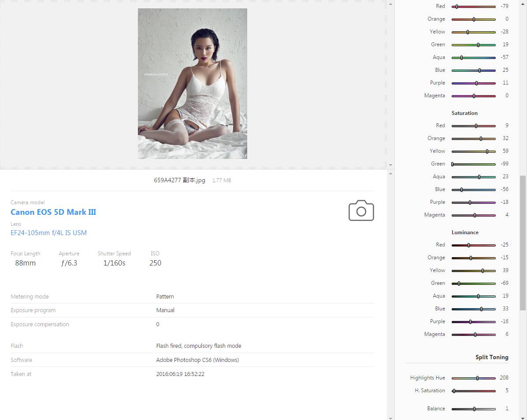Adjust the Hue Aqua slider
Screen dimensions: 527x420
474,57
